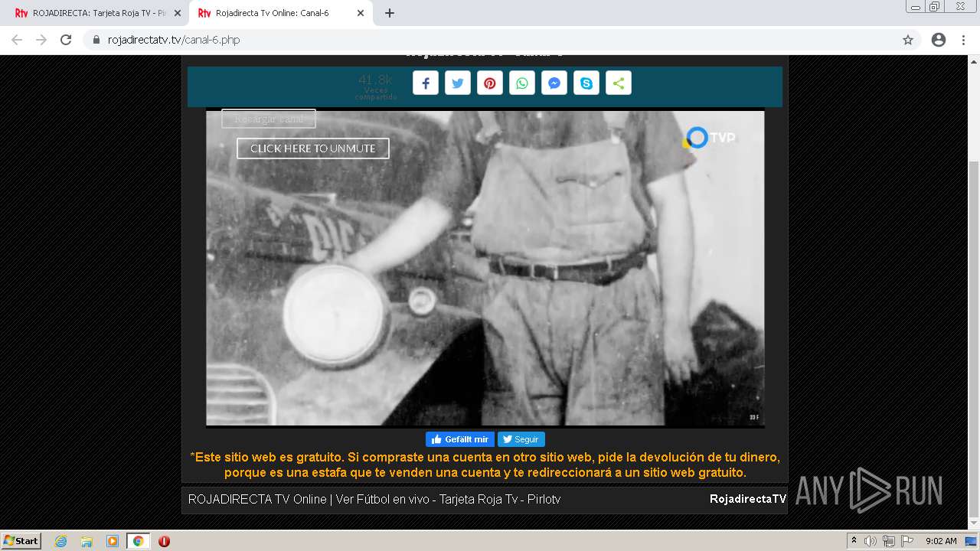The width and height of the screenshot is (980, 551).
Task: Bookmark this page with star icon
Action: [x=908, y=40]
